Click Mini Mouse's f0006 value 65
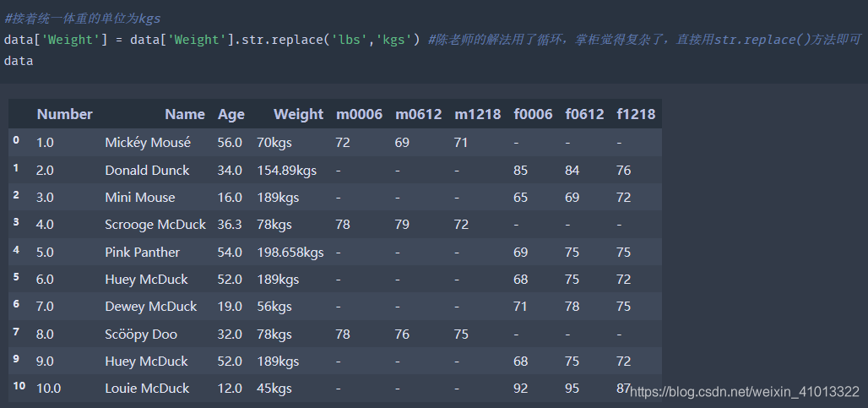 [520, 198]
